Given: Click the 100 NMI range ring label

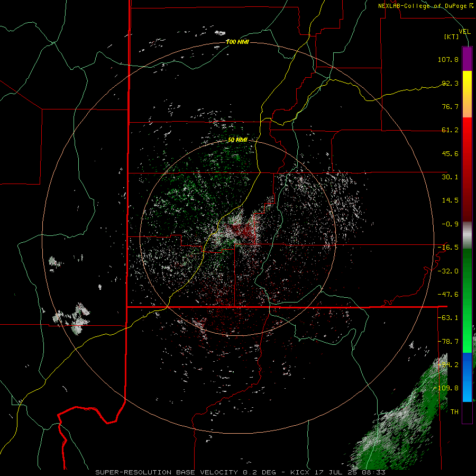Looking at the screenshot, I should point(237,42).
